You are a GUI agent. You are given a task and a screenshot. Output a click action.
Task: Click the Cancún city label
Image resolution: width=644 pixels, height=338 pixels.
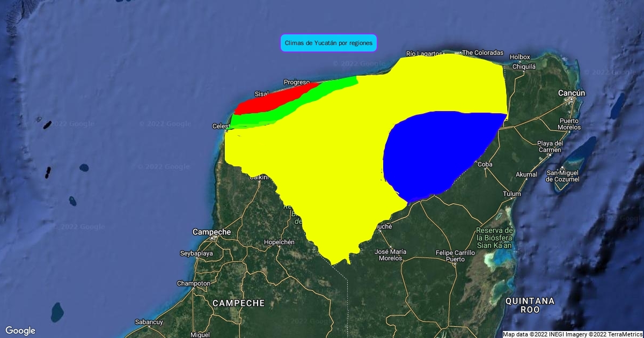coord(572,93)
